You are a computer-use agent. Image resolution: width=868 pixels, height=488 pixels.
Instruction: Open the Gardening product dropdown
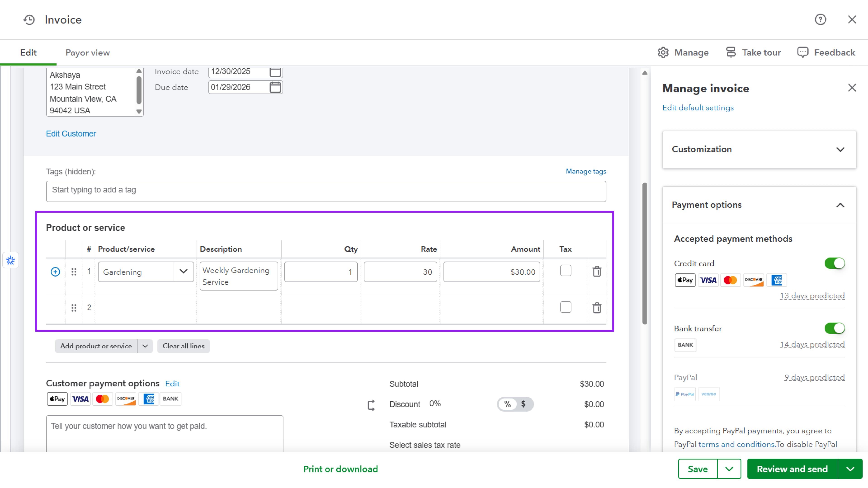183,271
